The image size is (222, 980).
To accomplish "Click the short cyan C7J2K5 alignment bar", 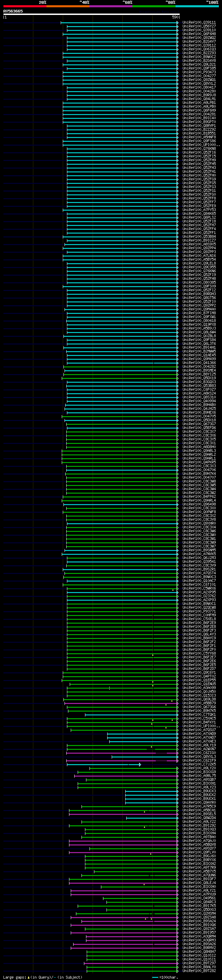I will click(104, 764).
